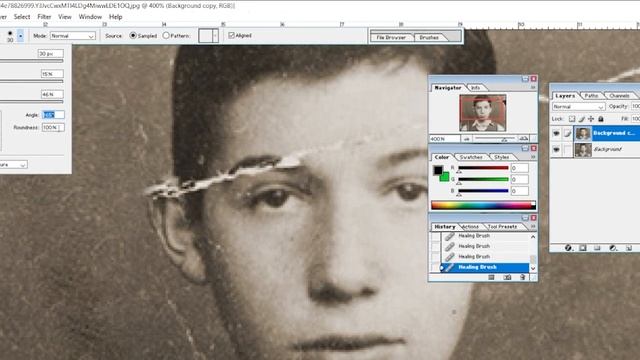640x360 pixels.
Task: Click History list scroll down arrow
Action: click(x=533, y=268)
